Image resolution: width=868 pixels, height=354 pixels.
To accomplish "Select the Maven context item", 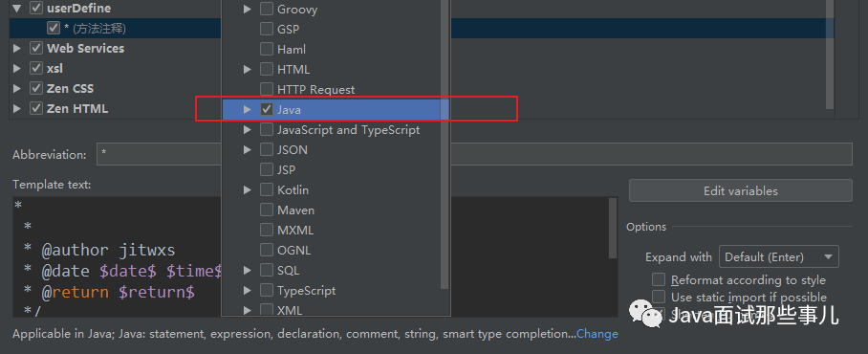I will (295, 210).
